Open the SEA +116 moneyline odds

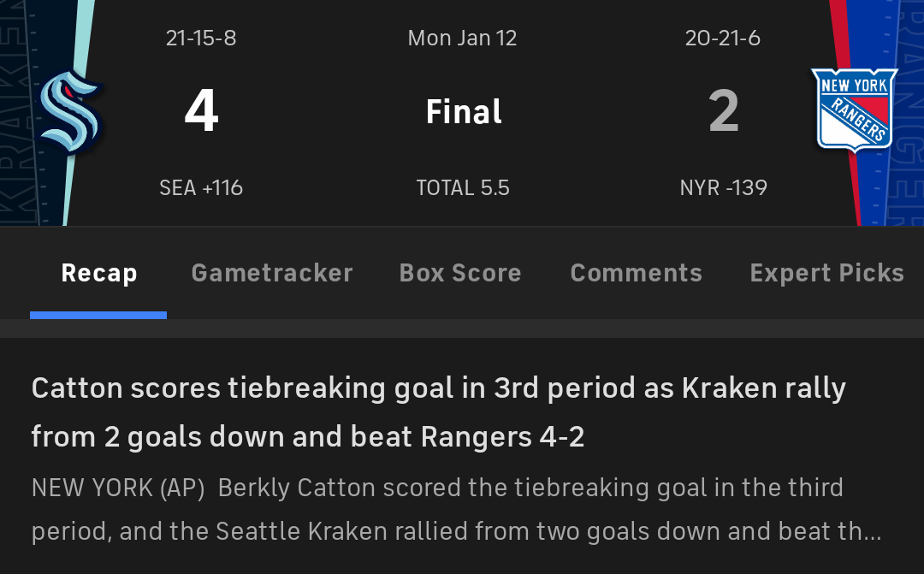click(201, 187)
